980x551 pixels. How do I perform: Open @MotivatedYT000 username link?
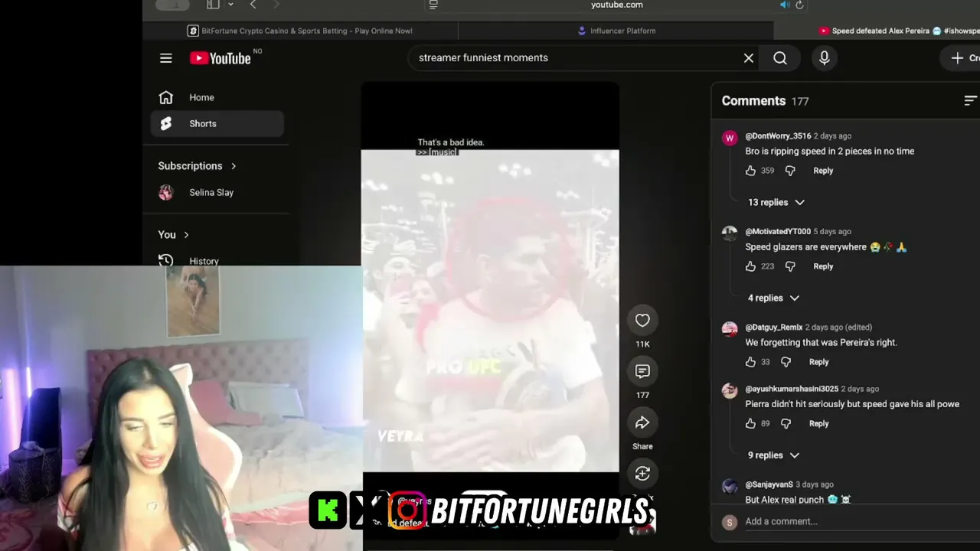pos(778,232)
